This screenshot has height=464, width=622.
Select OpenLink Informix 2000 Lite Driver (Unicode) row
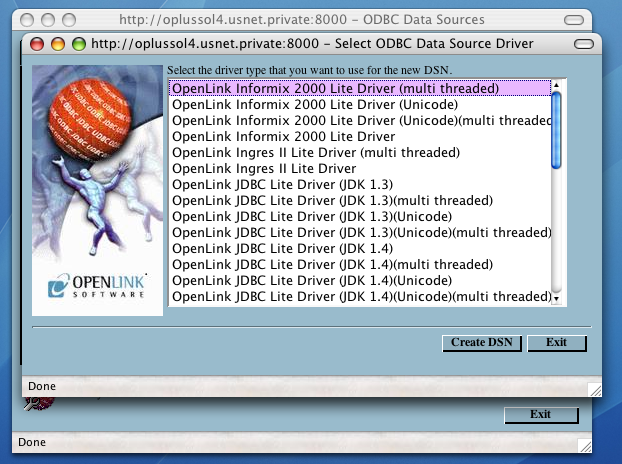(x=360, y=104)
